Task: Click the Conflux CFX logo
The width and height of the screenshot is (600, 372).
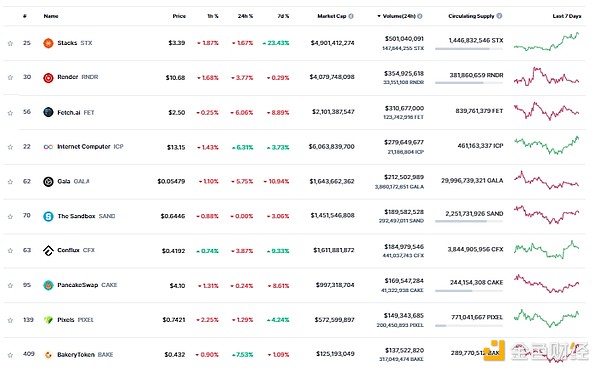Action: point(48,251)
